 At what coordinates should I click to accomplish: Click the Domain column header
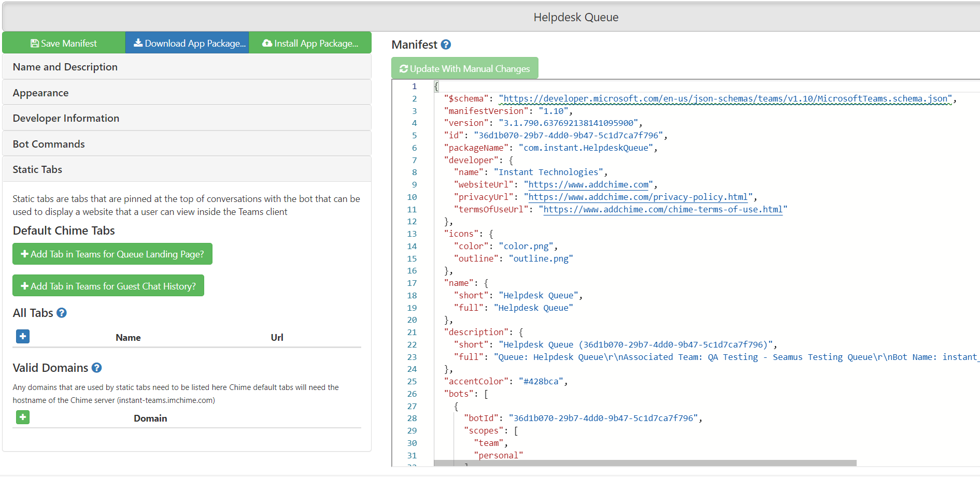coord(150,418)
